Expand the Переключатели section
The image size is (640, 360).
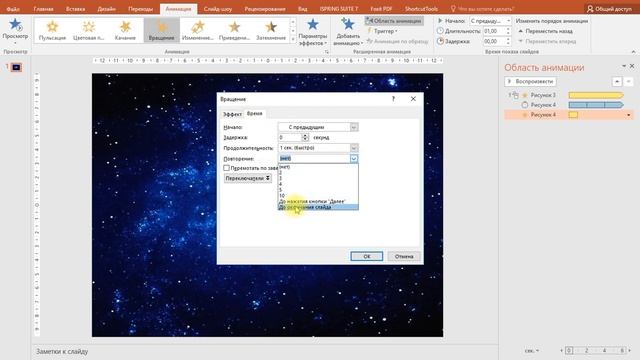[x=247, y=178]
